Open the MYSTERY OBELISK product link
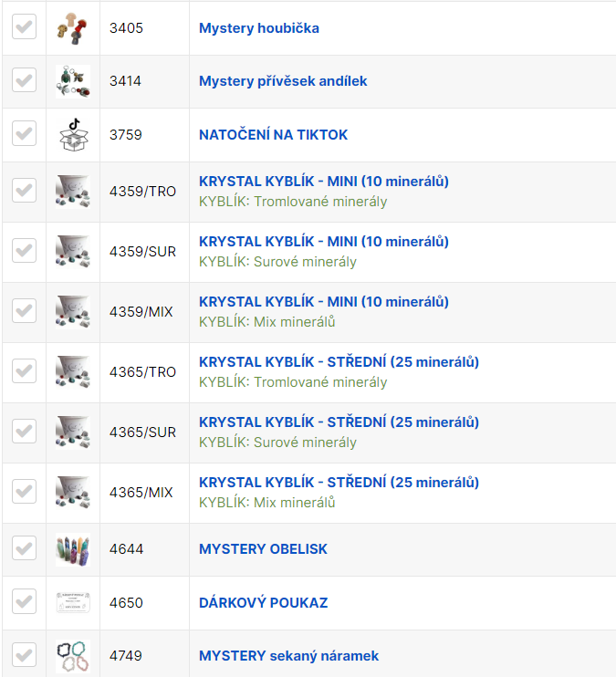This screenshot has height=677, width=616. click(x=263, y=549)
